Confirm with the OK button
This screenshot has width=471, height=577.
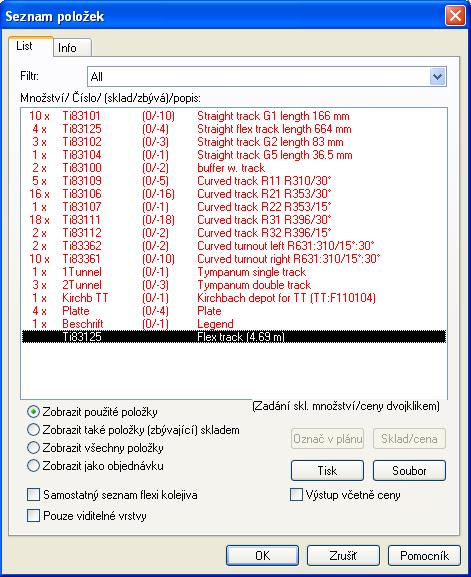pos(262,555)
